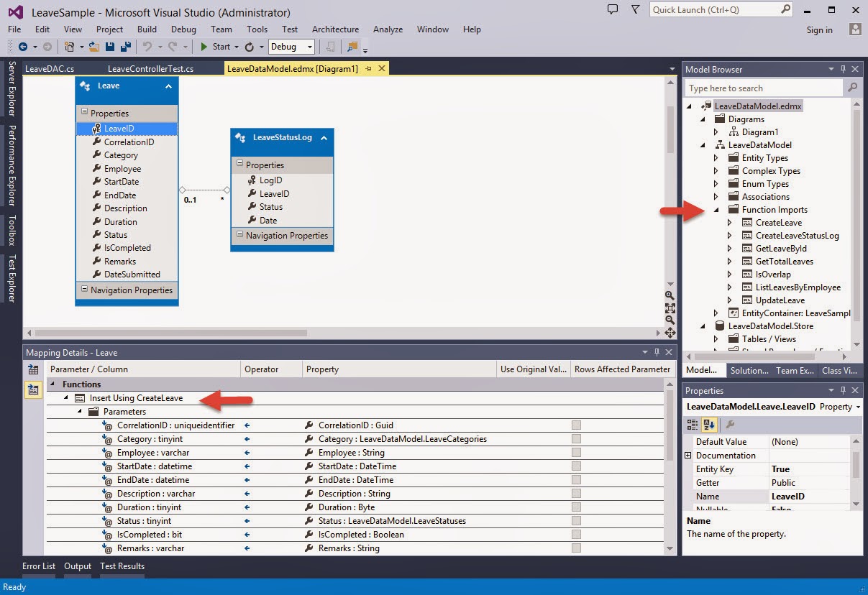
Task: Click the New Project toolbar icon
Action: point(70,47)
